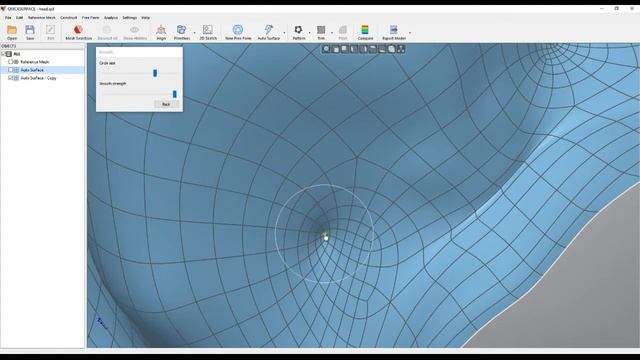
Task: Click the top view cube icon
Action: tap(373, 49)
